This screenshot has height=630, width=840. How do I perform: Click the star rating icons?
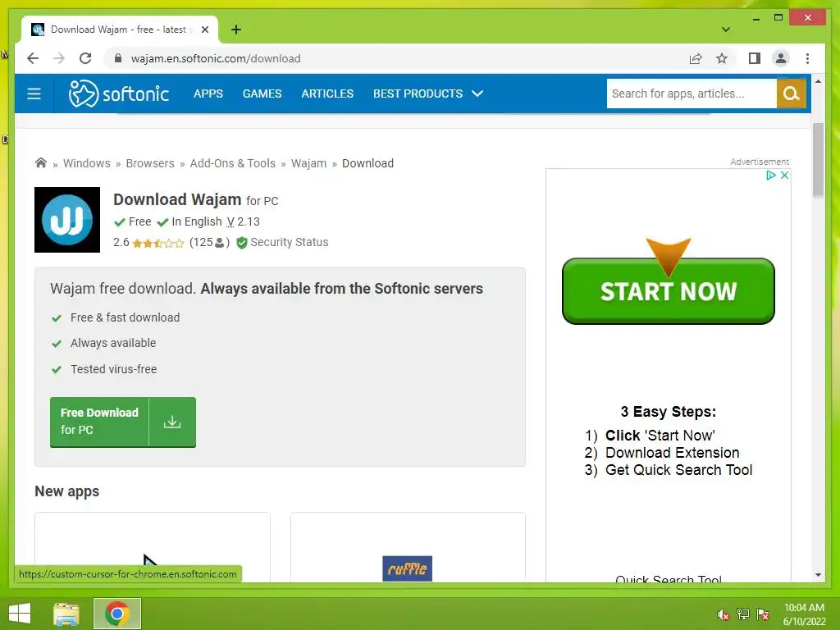[158, 243]
